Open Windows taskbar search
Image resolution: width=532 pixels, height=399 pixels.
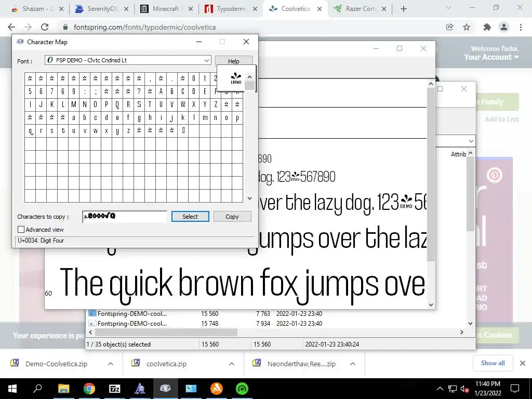[x=37, y=388]
